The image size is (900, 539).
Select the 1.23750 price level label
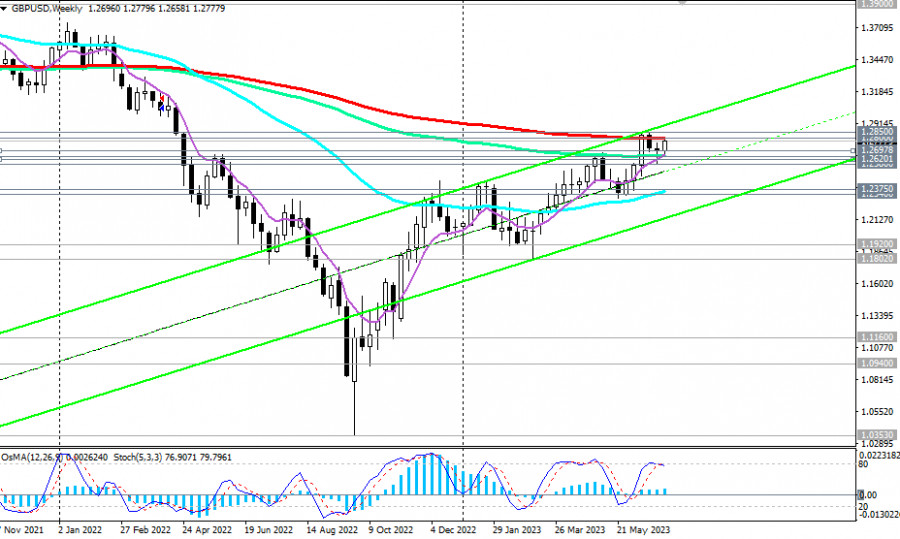coord(876,188)
